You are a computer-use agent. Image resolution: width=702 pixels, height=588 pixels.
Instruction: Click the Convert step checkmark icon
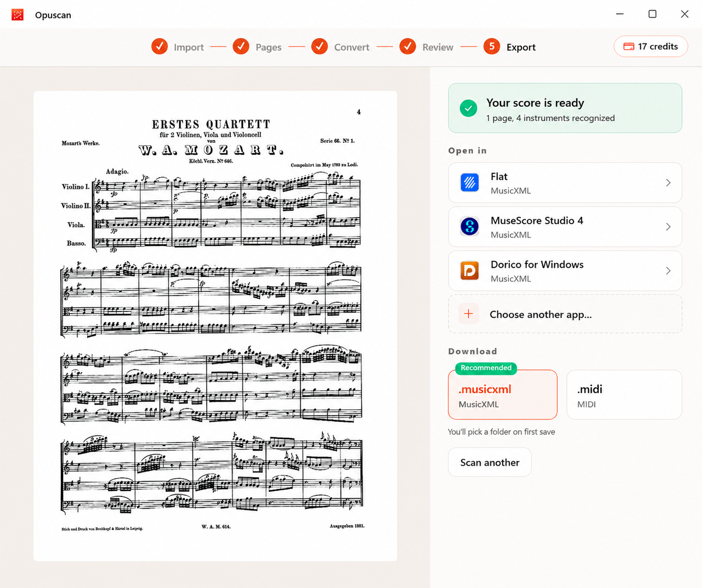point(320,47)
